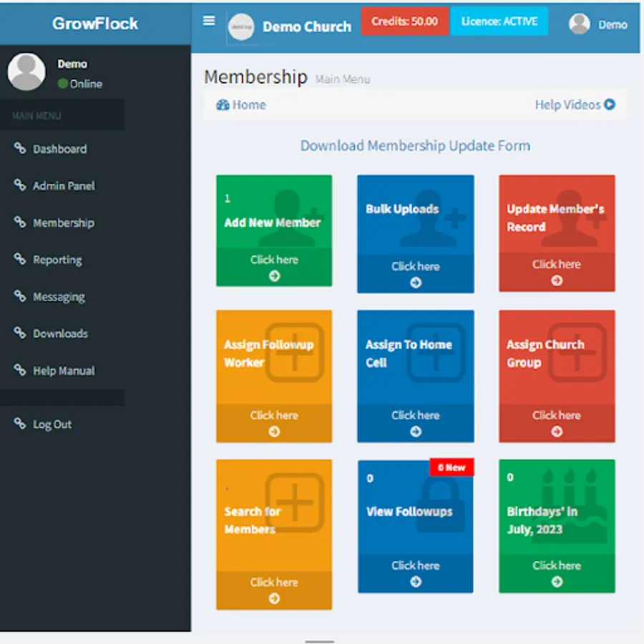Open the Demo username in top bar

[613, 24]
